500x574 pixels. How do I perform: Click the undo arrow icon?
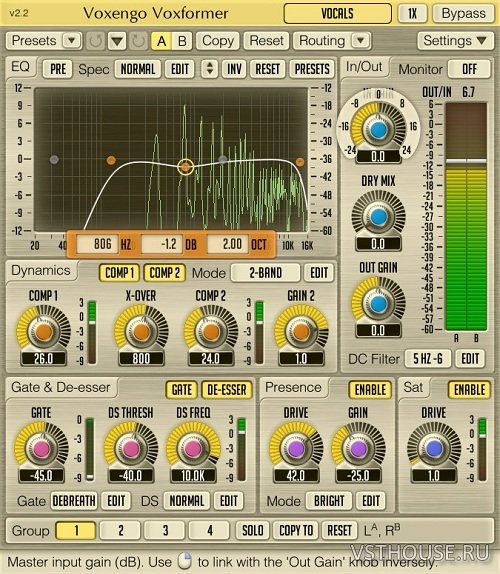click(x=96, y=41)
